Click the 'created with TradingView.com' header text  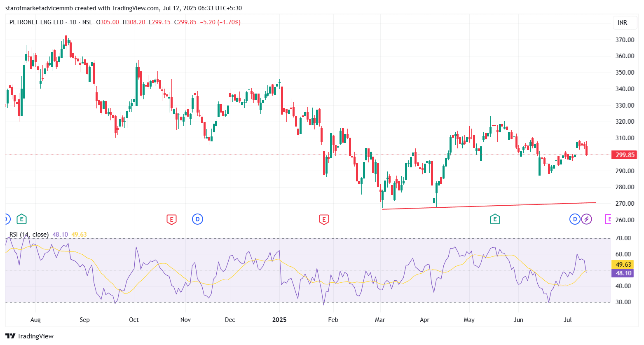click(x=117, y=8)
